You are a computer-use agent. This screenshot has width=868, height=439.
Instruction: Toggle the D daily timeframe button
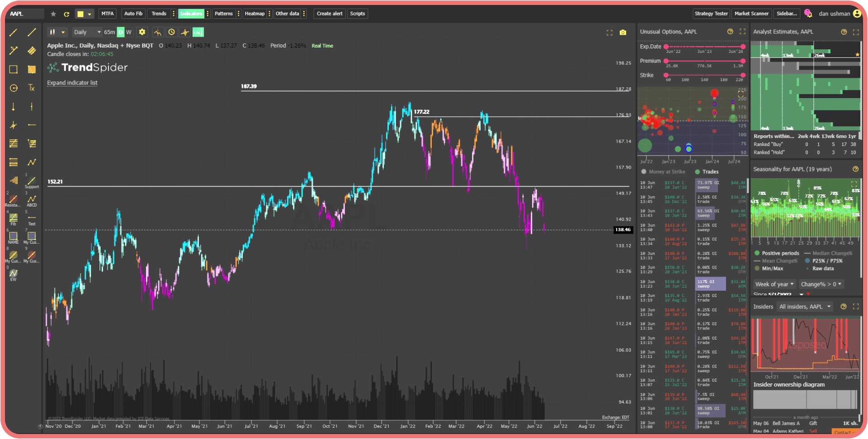pyautogui.click(x=121, y=32)
